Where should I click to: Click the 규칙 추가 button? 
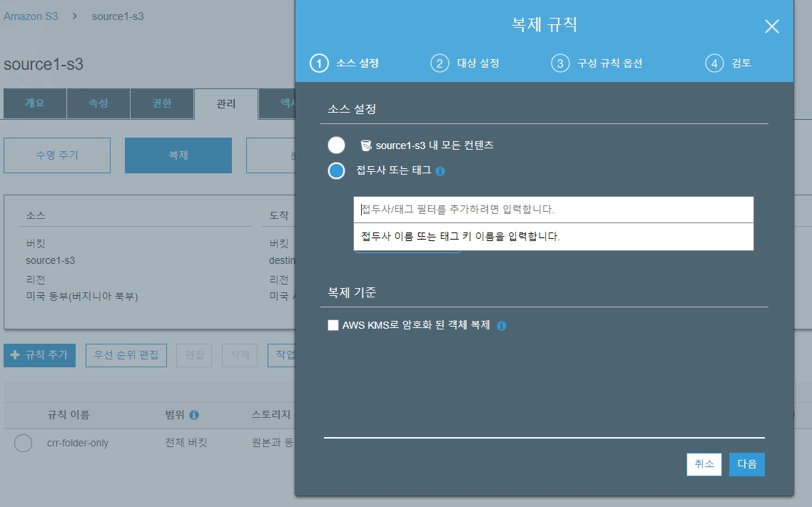(x=39, y=355)
